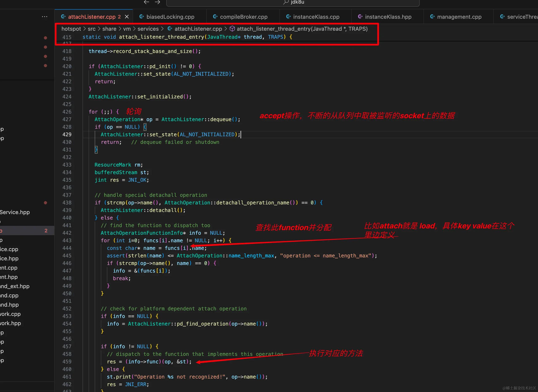Toggle the breakpoint dot next to line 415

pyautogui.click(x=45, y=38)
